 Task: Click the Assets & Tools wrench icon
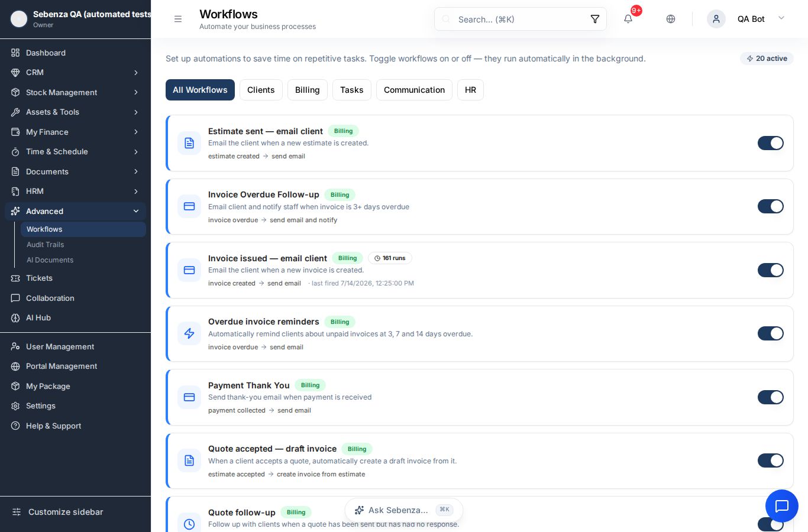15,112
